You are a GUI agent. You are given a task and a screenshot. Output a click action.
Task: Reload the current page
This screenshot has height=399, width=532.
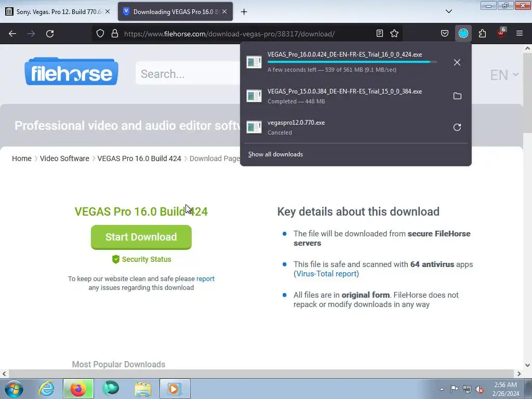(50, 34)
